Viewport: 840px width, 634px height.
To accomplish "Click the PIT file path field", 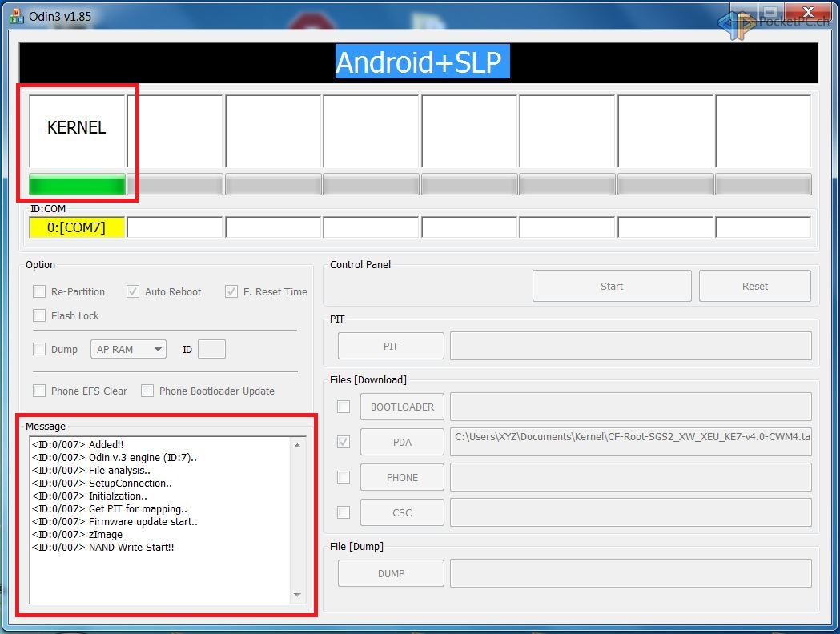I will pyautogui.click(x=631, y=346).
